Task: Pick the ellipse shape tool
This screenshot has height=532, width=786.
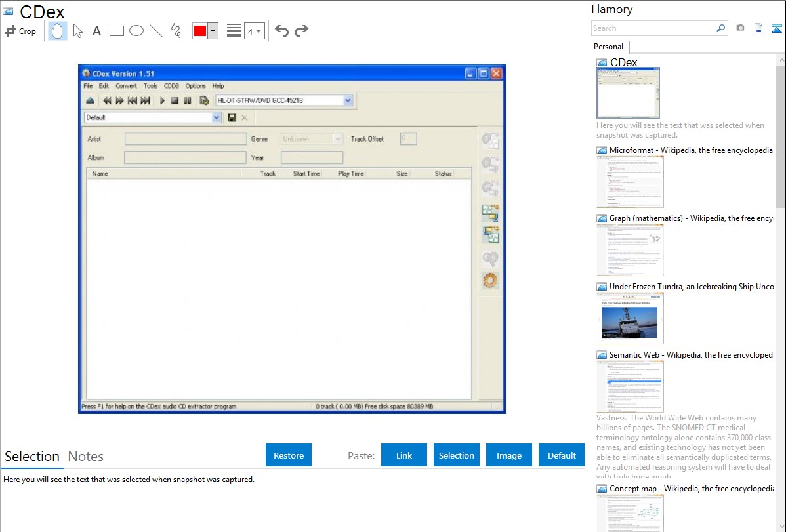Action: point(136,31)
